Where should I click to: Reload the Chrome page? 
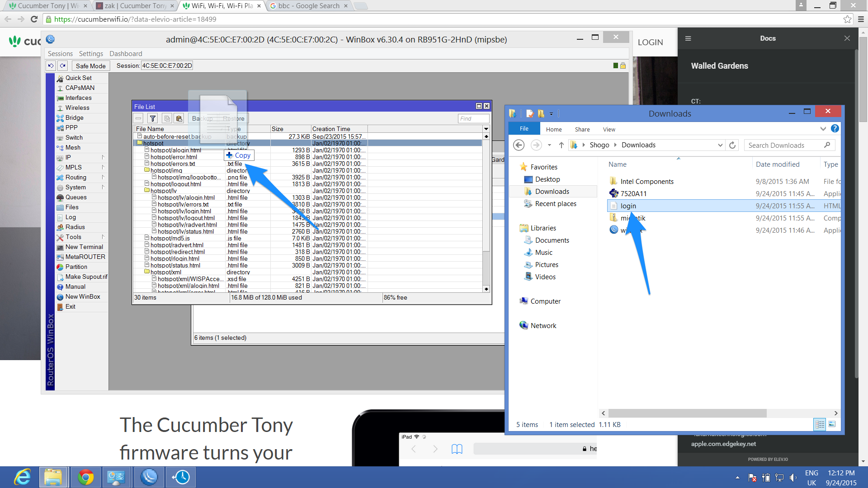coord(34,19)
